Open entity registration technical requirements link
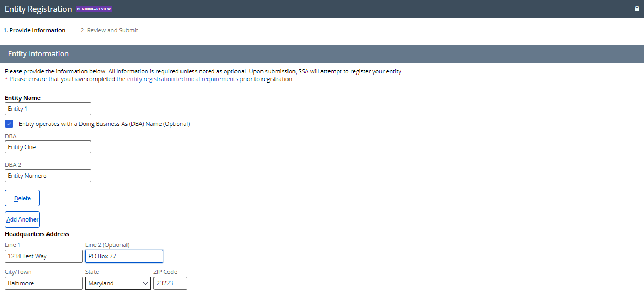The image size is (644, 295). coord(183,79)
